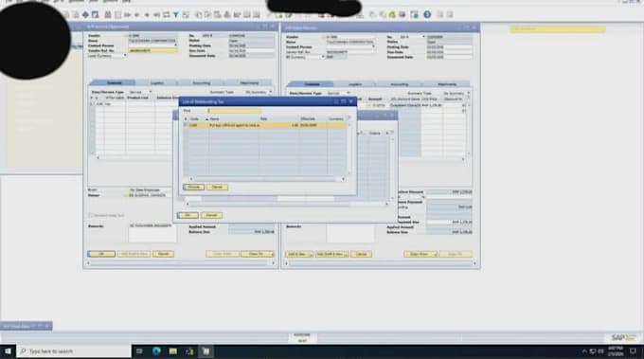Open the Accounting tab in the left document window
The width and height of the screenshot is (644, 359).
(201, 83)
